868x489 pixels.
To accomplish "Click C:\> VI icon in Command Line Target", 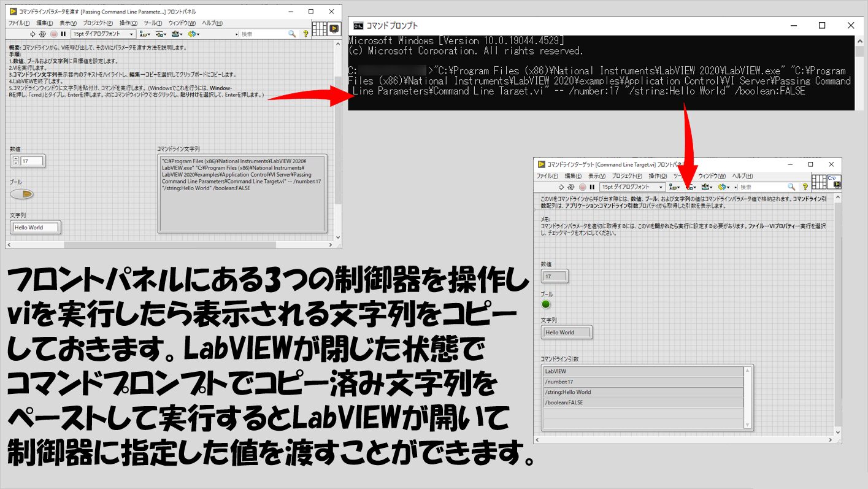I will coord(834,182).
